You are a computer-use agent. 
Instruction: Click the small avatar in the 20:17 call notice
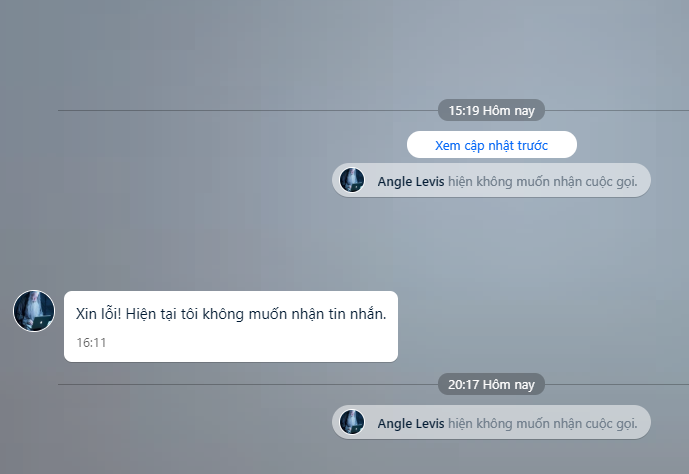point(352,422)
